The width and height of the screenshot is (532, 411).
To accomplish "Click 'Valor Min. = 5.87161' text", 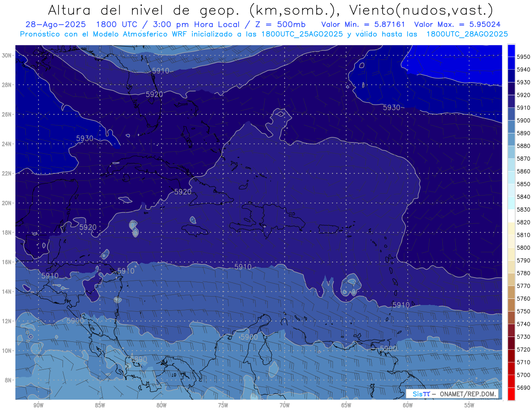I will (363, 24).
